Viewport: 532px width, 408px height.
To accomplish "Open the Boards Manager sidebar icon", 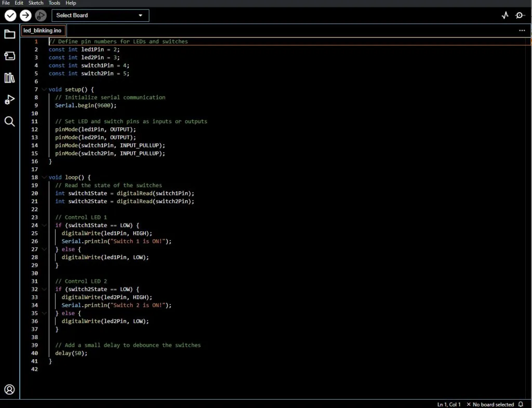I will (9, 56).
